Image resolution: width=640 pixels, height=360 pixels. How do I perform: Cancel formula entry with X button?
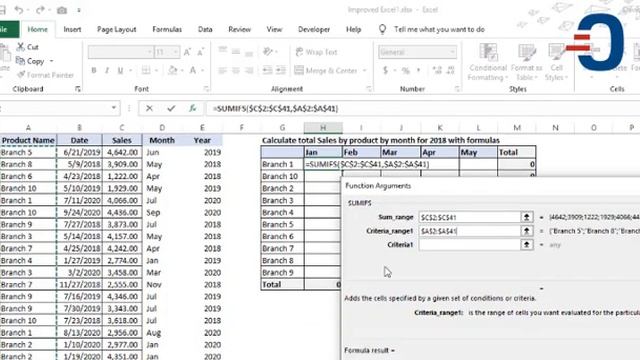pos(149,108)
